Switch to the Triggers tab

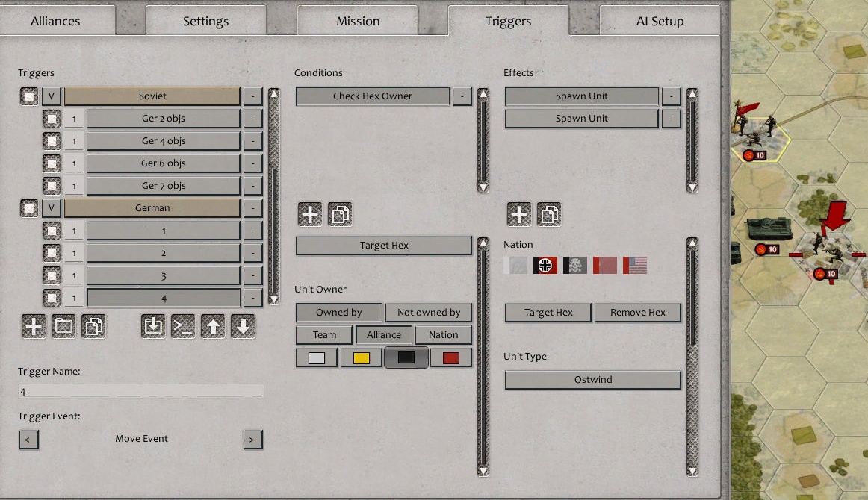[x=508, y=21]
